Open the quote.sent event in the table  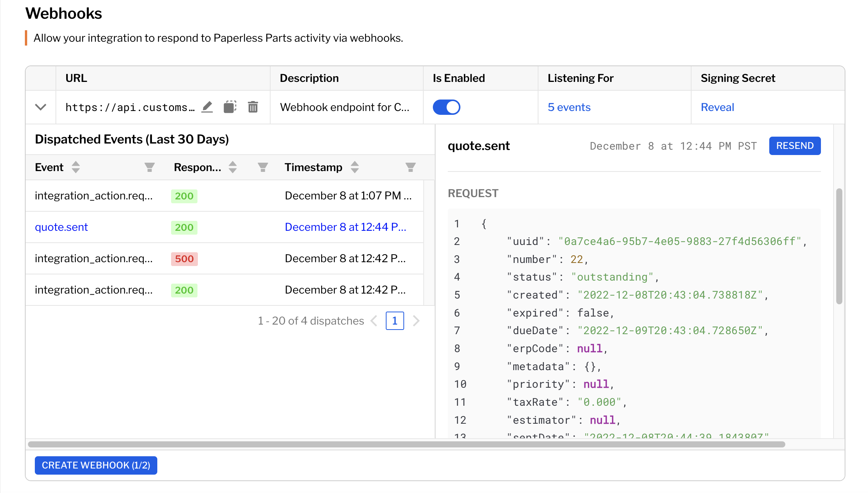click(61, 227)
